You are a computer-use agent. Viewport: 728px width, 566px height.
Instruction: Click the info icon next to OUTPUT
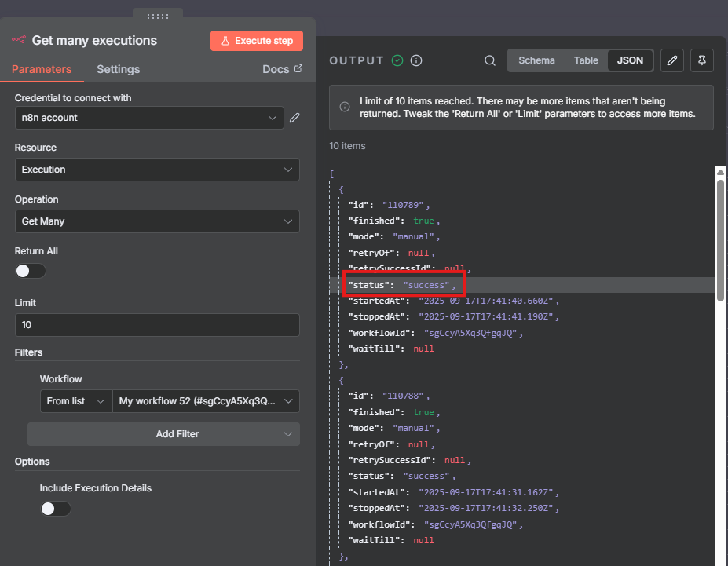pyautogui.click(x=416, y=60)
